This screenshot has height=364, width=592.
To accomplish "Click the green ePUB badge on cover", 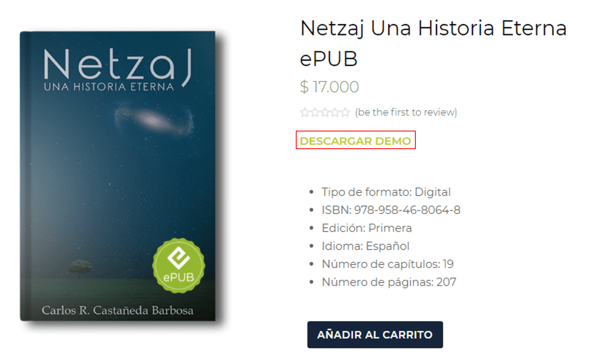I will point(178,265).
